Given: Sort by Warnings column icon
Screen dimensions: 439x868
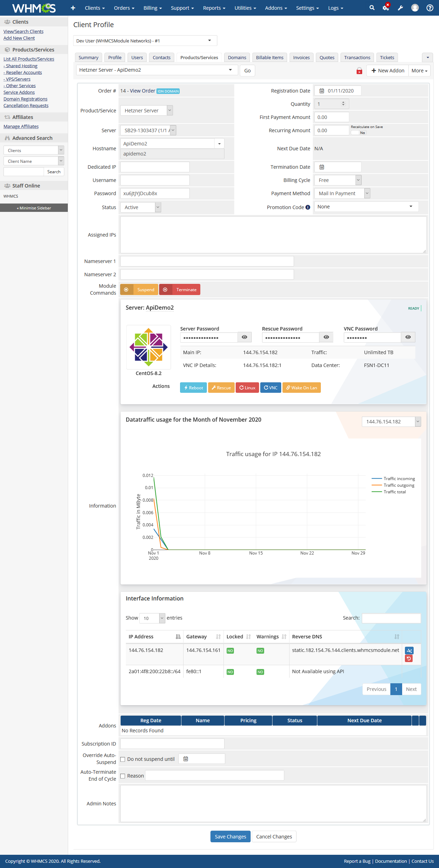Looking at the screenshot, I should (x=284, y=637).
